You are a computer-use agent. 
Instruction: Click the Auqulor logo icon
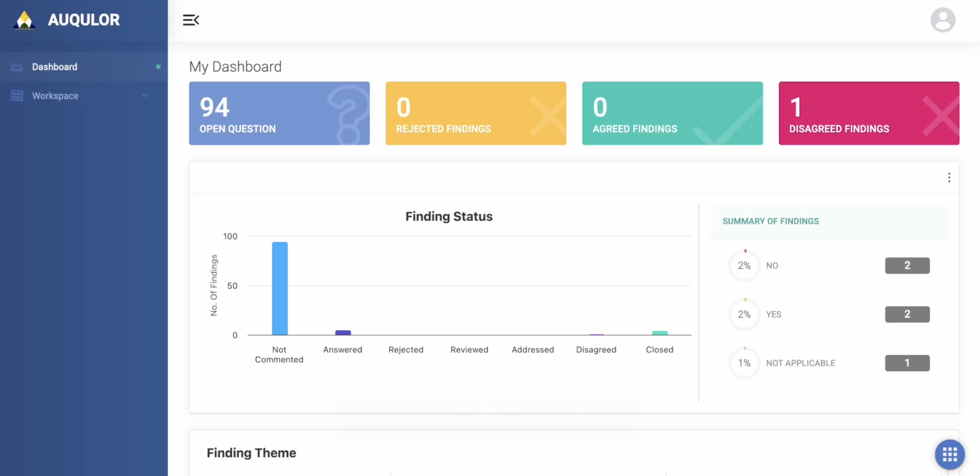[24, 20]
